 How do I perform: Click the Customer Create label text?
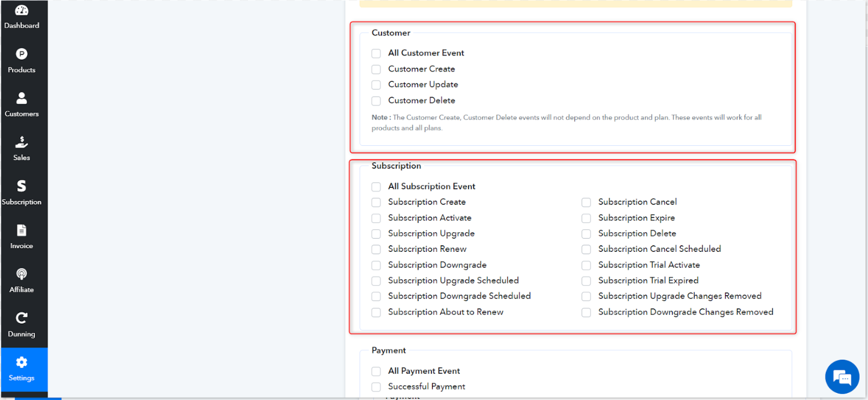pos(422,69)
